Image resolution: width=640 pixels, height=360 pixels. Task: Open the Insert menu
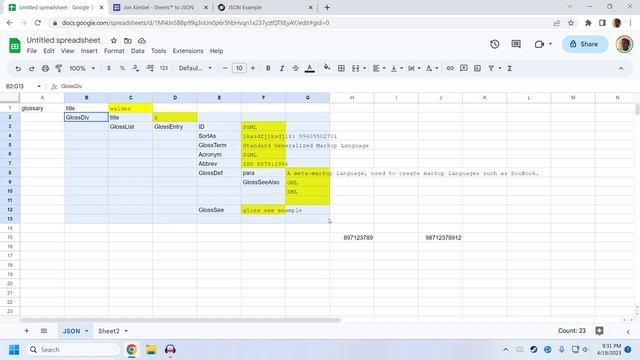tap(89, 51)
